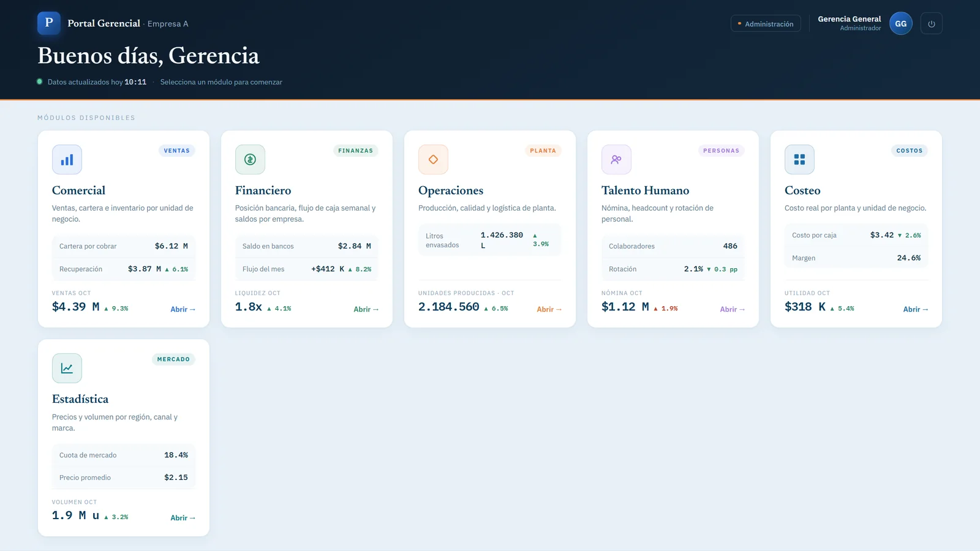Click the Estadística line chart icon
Screen dimensions: 980x551
67,369
